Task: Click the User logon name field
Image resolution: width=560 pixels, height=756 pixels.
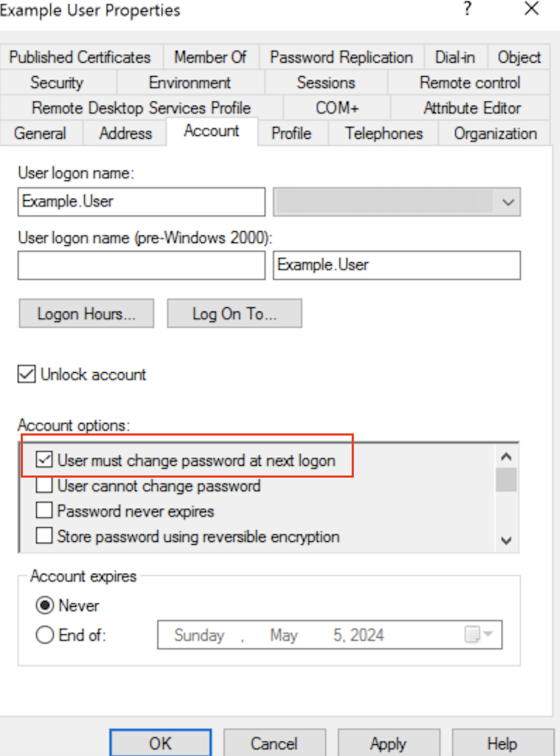Action: (141, 202)
